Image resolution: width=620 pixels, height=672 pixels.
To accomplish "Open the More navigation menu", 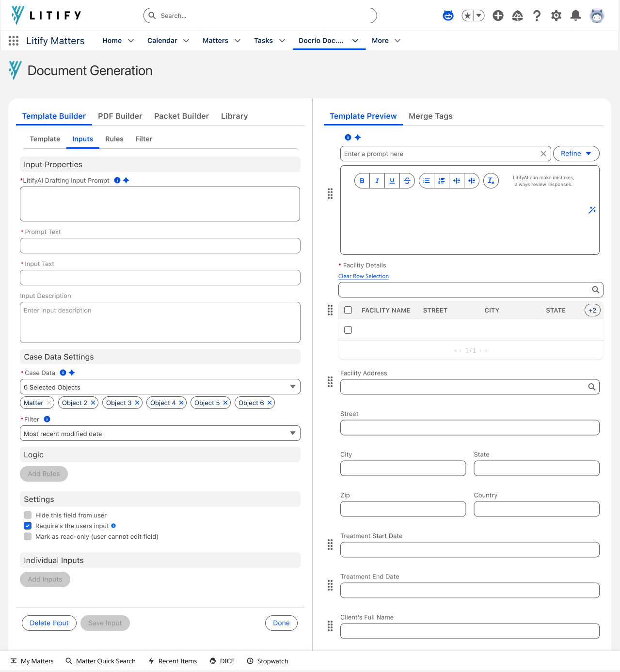I will tap(386, 41).
